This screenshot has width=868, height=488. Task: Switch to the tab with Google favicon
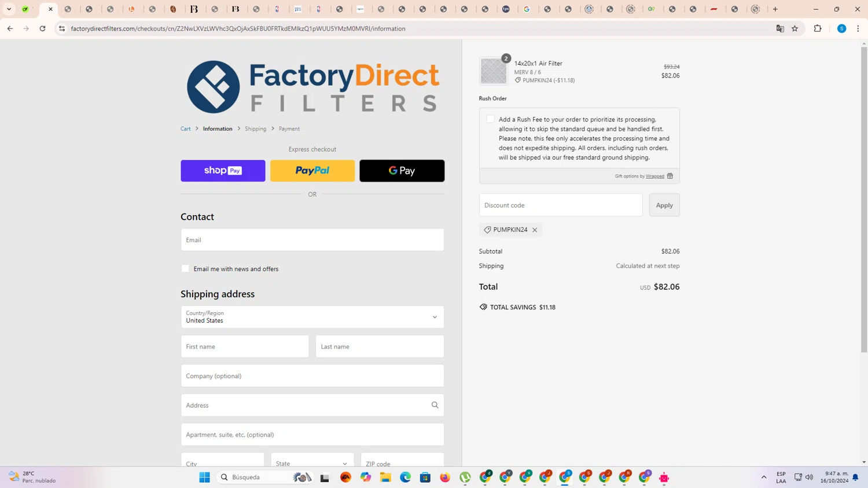pos(527,9)
